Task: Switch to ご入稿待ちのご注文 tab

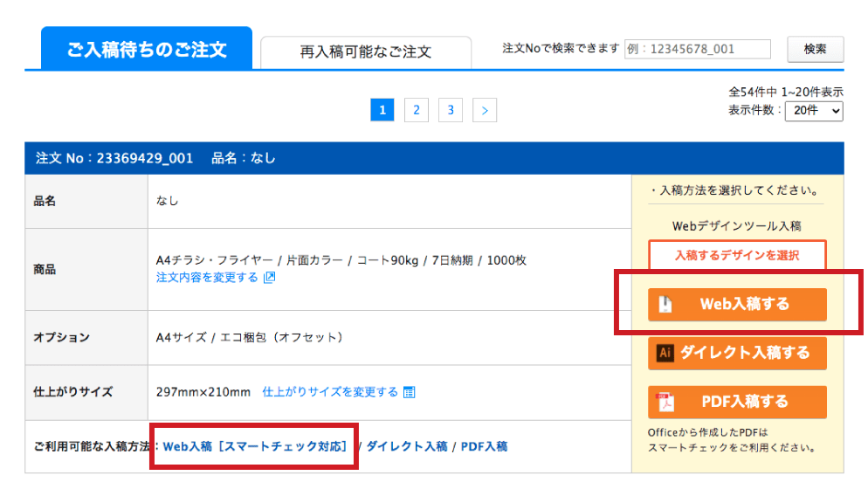Action: point(147,49)
